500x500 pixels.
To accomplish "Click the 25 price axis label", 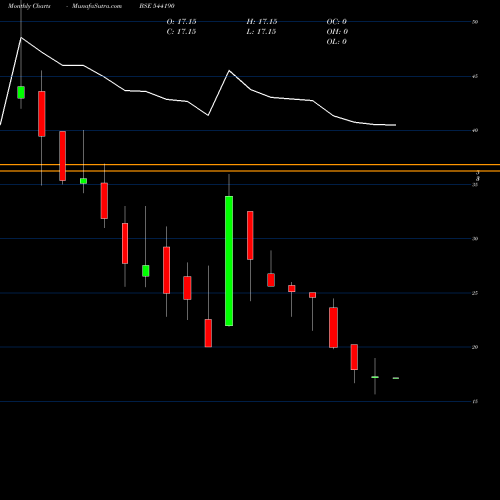I will (475, 293).
